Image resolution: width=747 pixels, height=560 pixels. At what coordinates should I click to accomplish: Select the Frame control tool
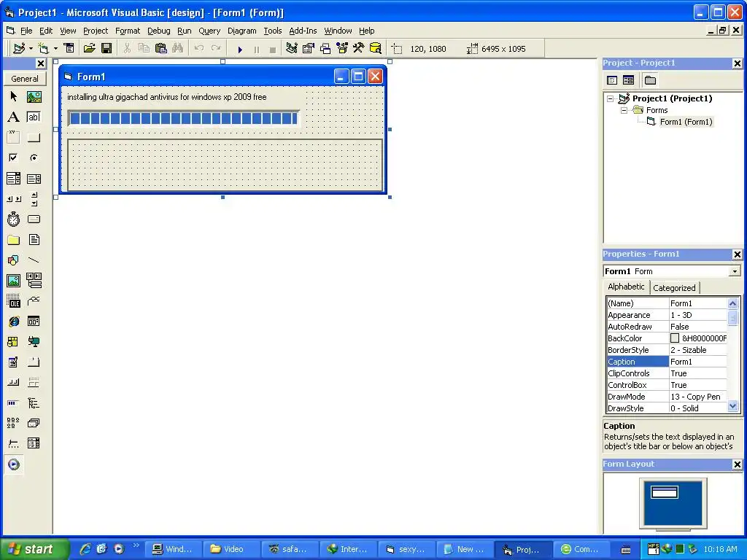tap(13, 138)
